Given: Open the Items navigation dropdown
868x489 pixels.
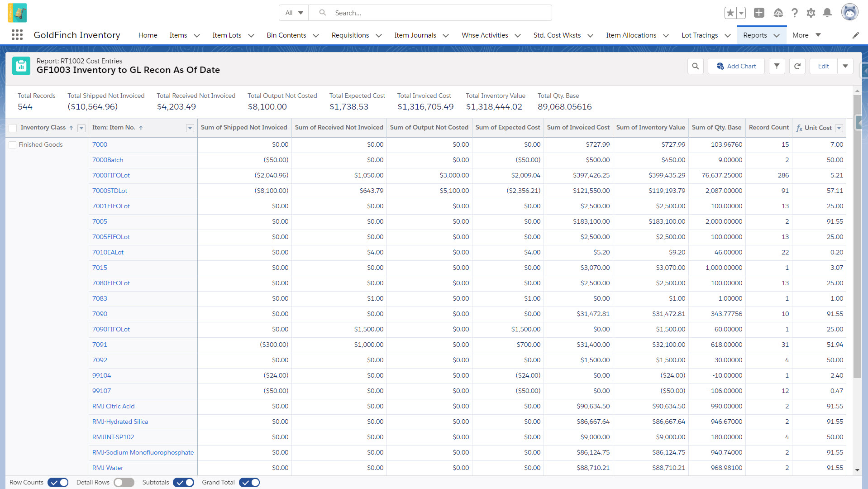Looking at the screenshot, I should point(196,35).
